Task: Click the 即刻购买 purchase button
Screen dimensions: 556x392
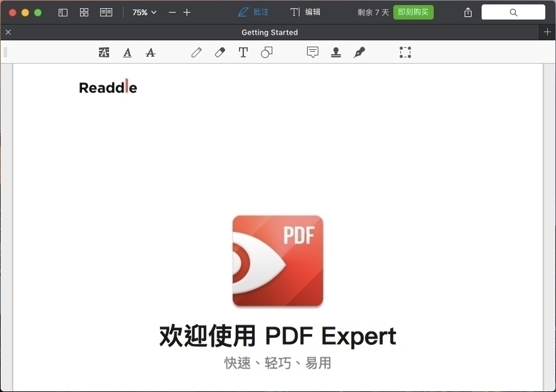Action: [413, 12]
